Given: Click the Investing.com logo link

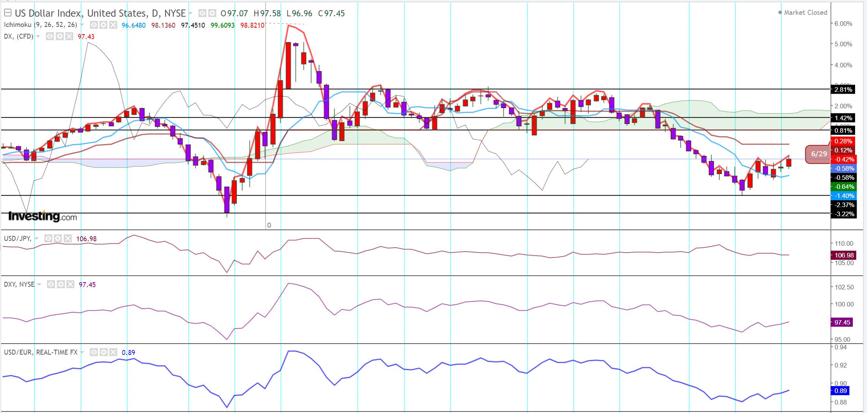Looking at the screenshot, I should click(42, 217).
